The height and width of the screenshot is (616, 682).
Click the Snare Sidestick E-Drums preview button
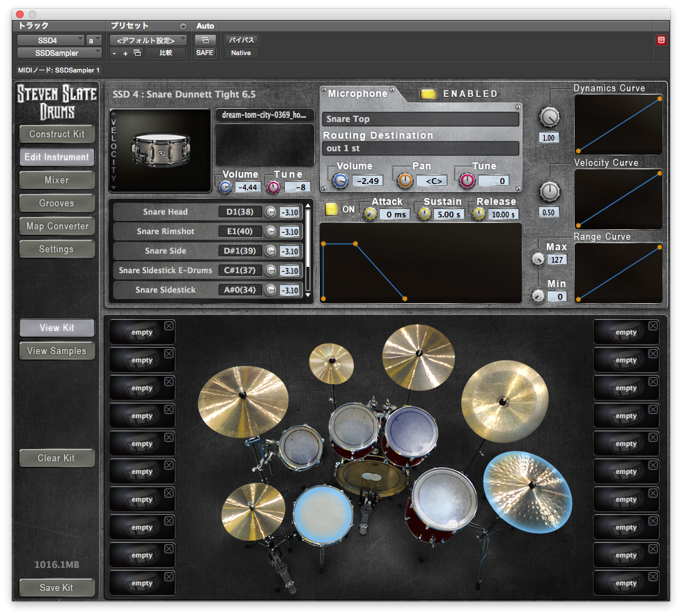point(270,270)
